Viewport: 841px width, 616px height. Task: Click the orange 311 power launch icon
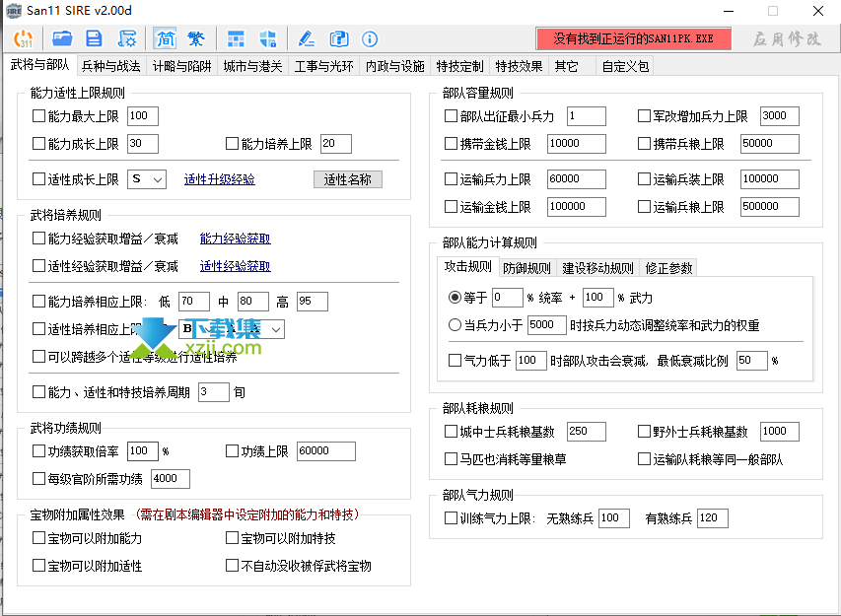point(23,38)
